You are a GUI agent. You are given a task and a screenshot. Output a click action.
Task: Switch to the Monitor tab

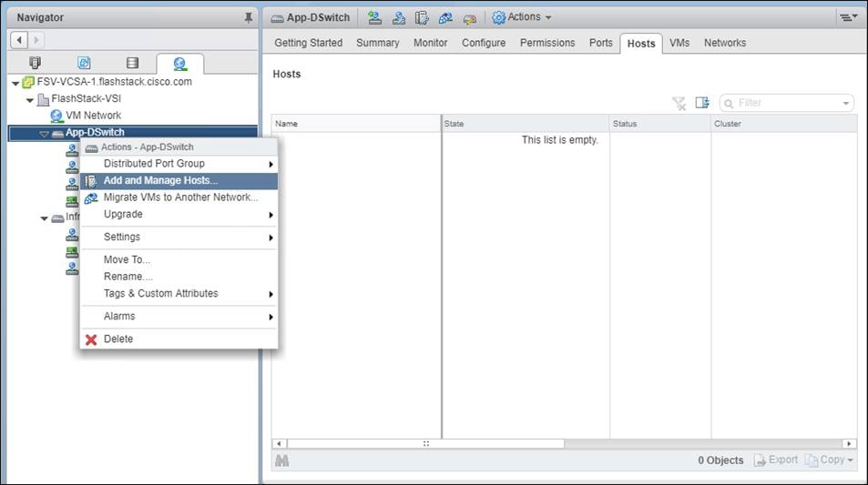click(x=430, y=43)
